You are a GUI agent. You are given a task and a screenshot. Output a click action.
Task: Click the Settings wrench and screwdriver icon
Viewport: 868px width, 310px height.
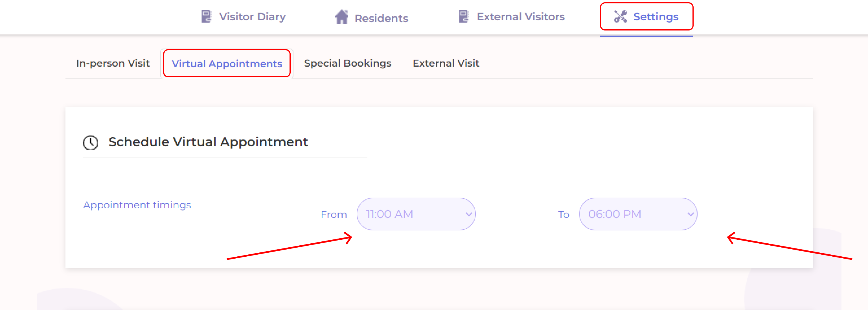(620, 16)
